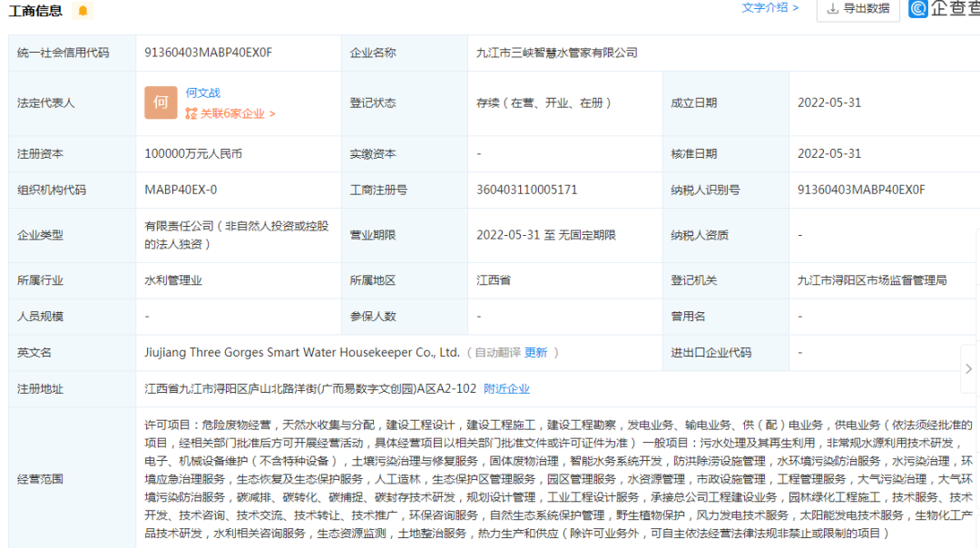Click the related-companies network icon

point(191,113)
